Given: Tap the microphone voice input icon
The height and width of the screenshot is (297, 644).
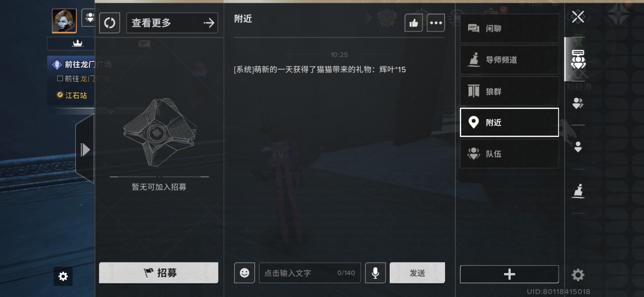Looking at the screenshot, I should (x=375, y=273).
